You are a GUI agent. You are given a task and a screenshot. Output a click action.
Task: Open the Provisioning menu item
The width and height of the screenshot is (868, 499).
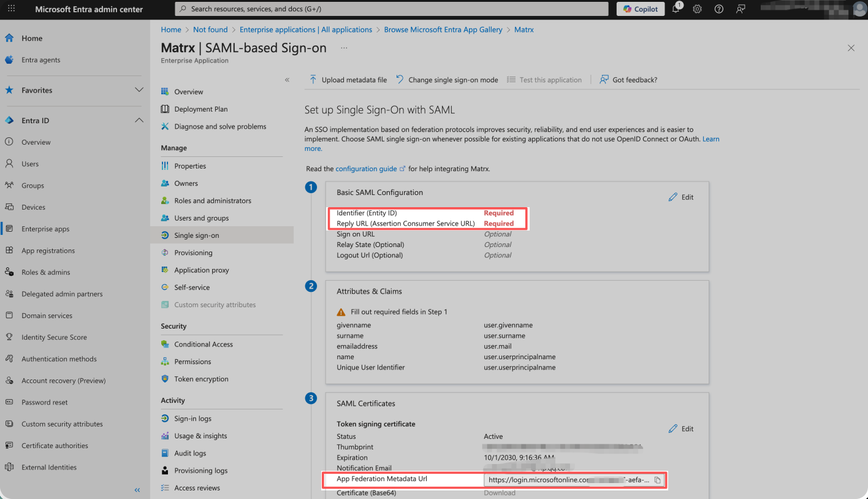tap(193, 253)
